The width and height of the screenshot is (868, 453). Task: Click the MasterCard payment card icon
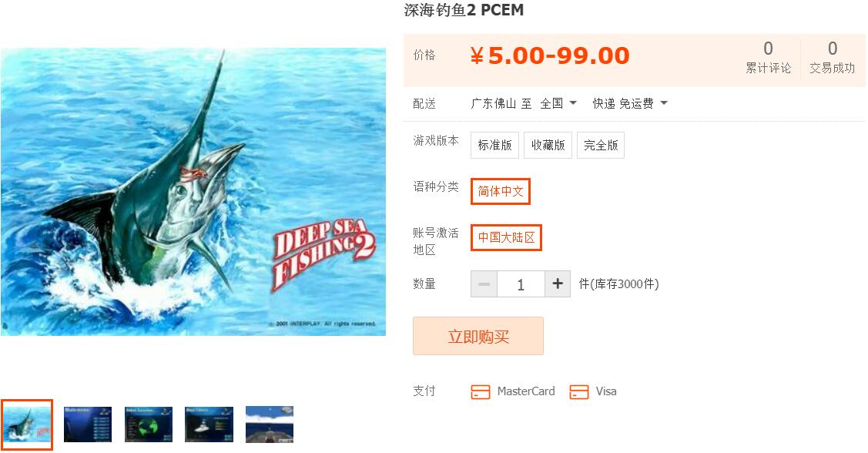pyautogui.click(x=480, y=391)
